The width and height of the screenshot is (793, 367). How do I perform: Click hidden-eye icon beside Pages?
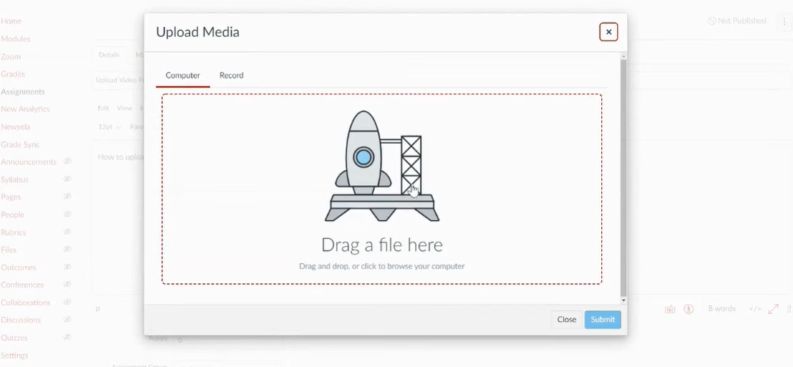point(67,196)
